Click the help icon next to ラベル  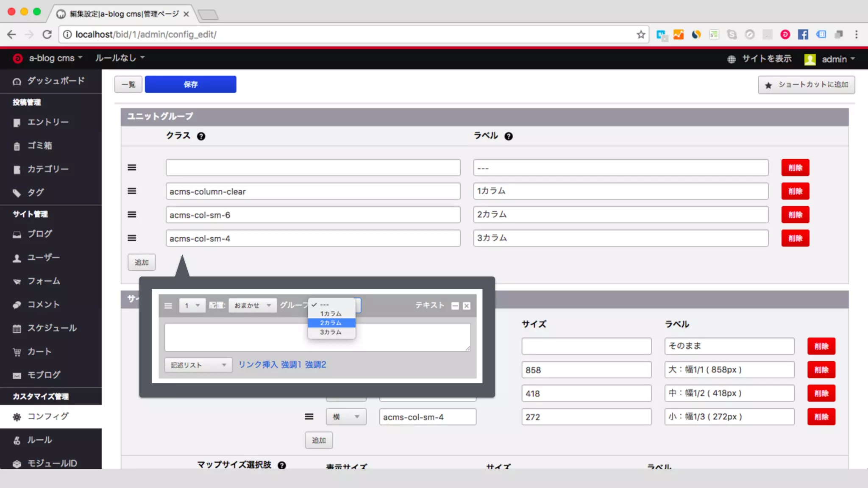(508, 136)
